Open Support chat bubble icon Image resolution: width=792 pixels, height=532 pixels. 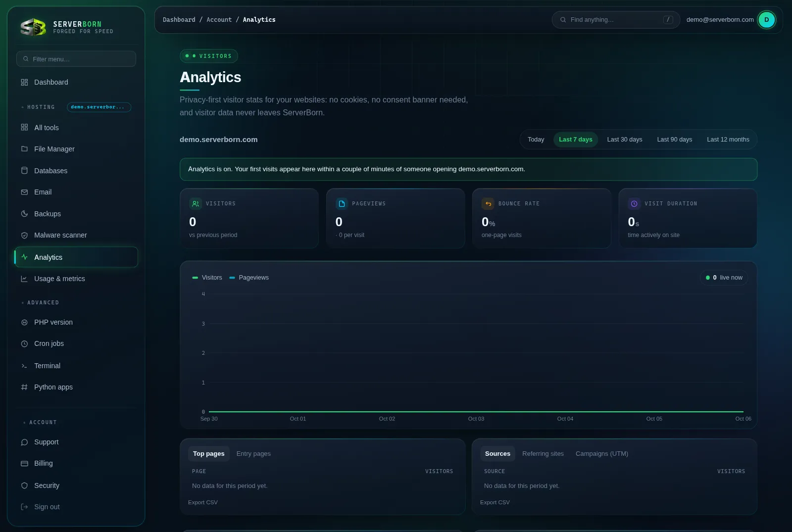pyautogui.click(x=24, y=442)
